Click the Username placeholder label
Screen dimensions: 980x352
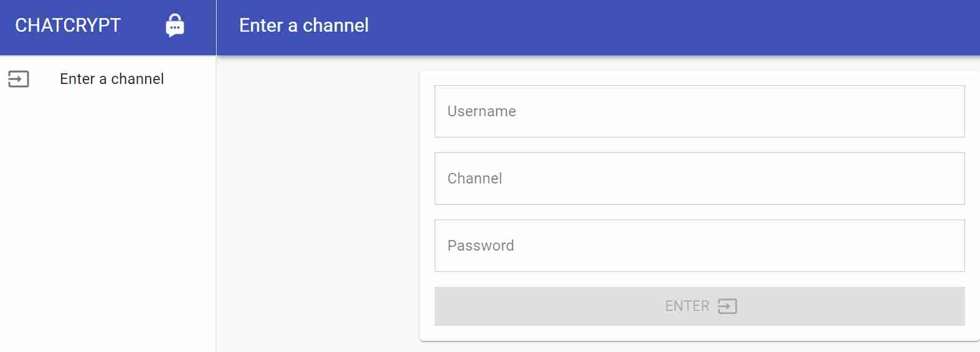[x=482, y=111]
